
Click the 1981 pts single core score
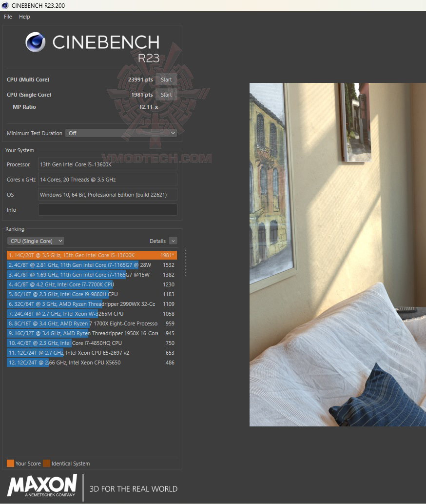[x=142, y=95]
